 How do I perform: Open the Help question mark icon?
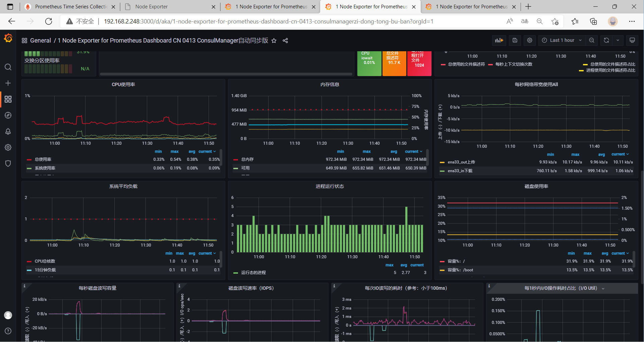[8, 331]
